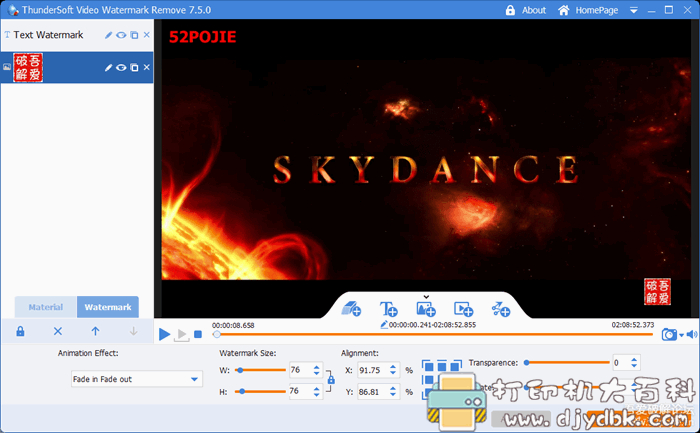
Task: Click the Transparence value field
Action: click(621, 363)
